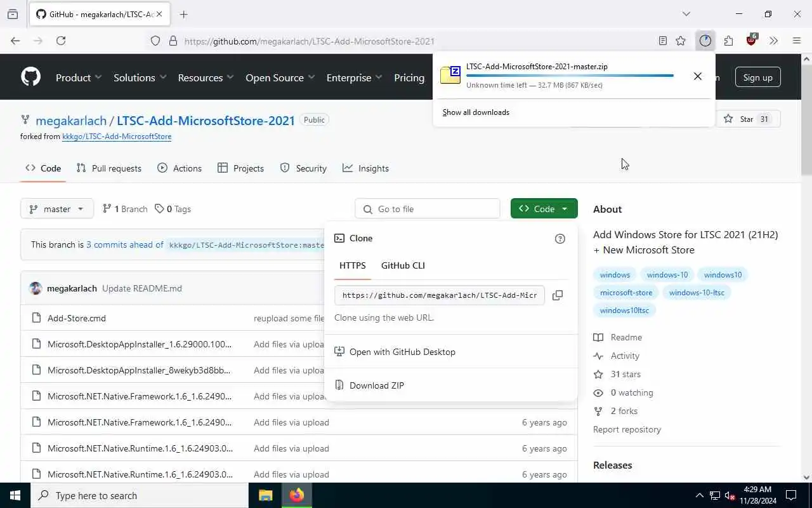Click the volume muted tray icon

(x=730, y=495)
